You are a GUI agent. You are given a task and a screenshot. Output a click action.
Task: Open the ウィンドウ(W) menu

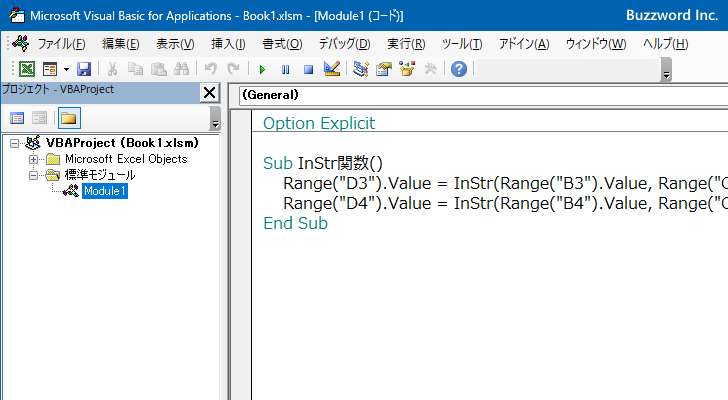pos(596,44)
